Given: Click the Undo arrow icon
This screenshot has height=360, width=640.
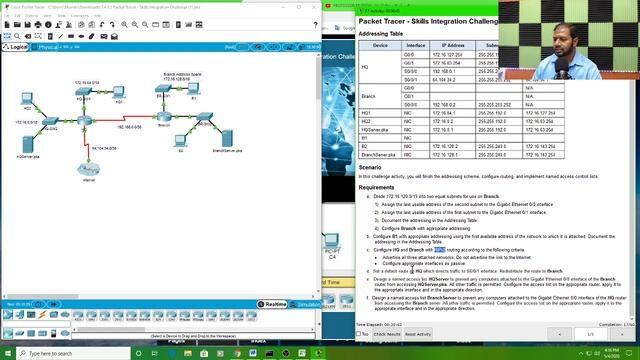Looking at the screenshot, I should 102,25.
